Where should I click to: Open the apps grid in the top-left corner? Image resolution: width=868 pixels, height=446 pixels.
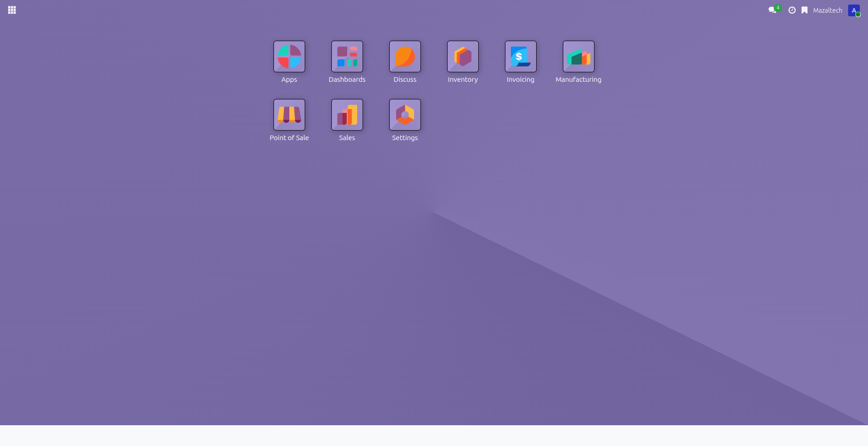click(x=12, y=10)
